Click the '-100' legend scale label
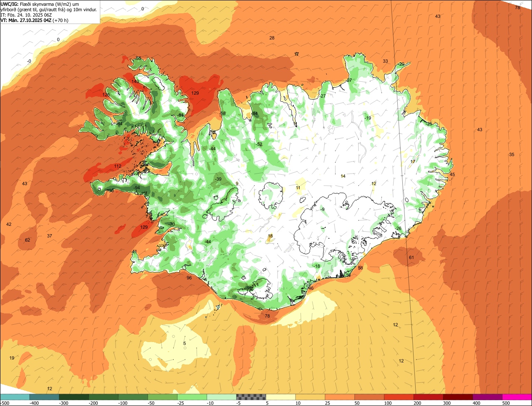The image size is (532, 406). [x=123, y=403]
